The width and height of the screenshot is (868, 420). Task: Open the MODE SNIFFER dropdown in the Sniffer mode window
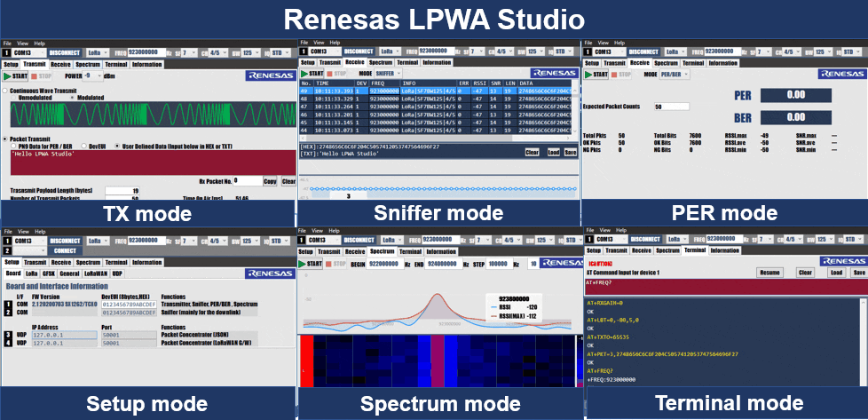(x=388, y=73)
